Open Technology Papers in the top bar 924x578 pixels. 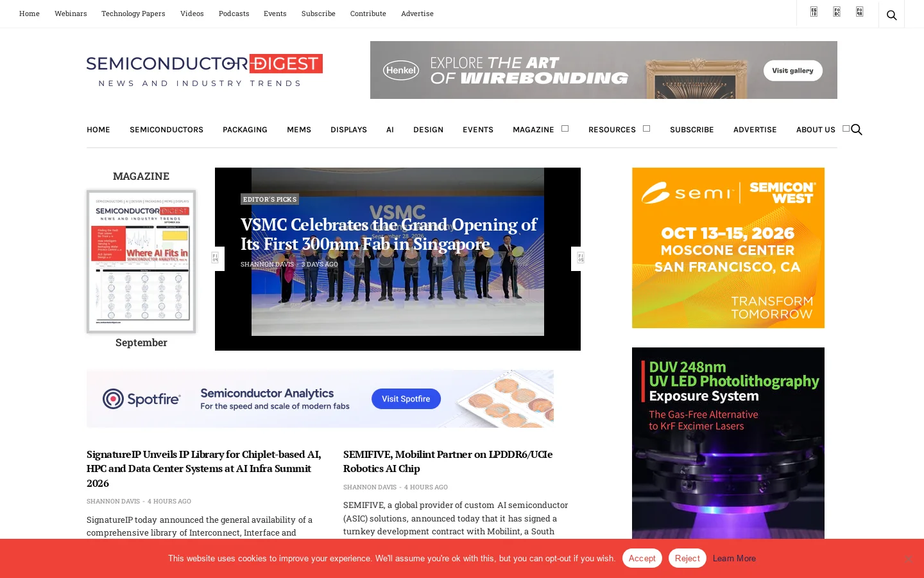click(133, 13)
